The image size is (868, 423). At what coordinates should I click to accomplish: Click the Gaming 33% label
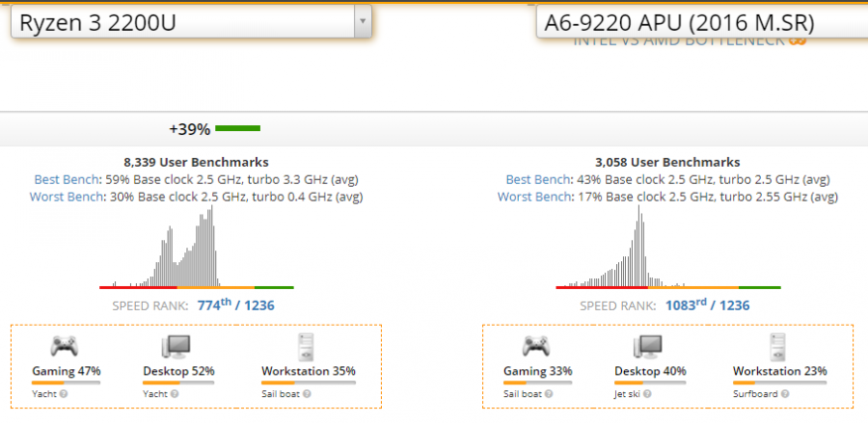tap(538, 371)
